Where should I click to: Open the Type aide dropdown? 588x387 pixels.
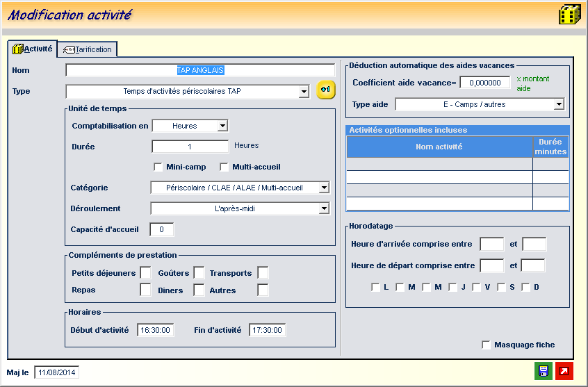(559, 104)
